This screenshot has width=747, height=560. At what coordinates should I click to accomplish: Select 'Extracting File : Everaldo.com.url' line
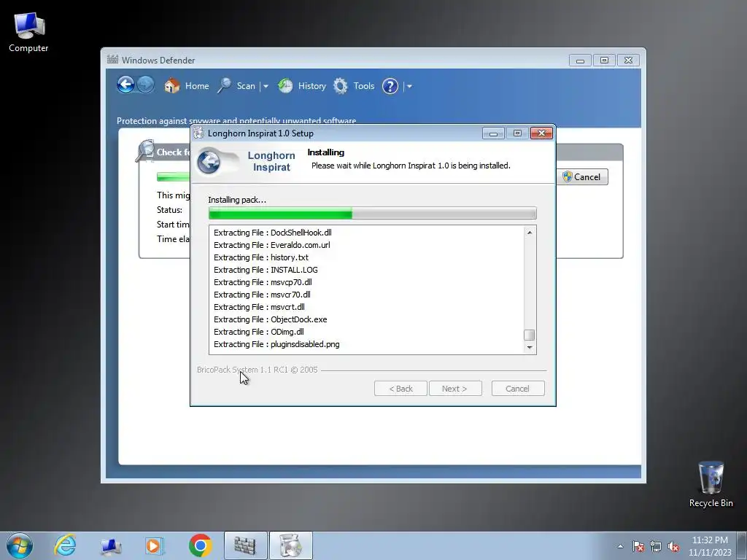[x=271, y=245]
